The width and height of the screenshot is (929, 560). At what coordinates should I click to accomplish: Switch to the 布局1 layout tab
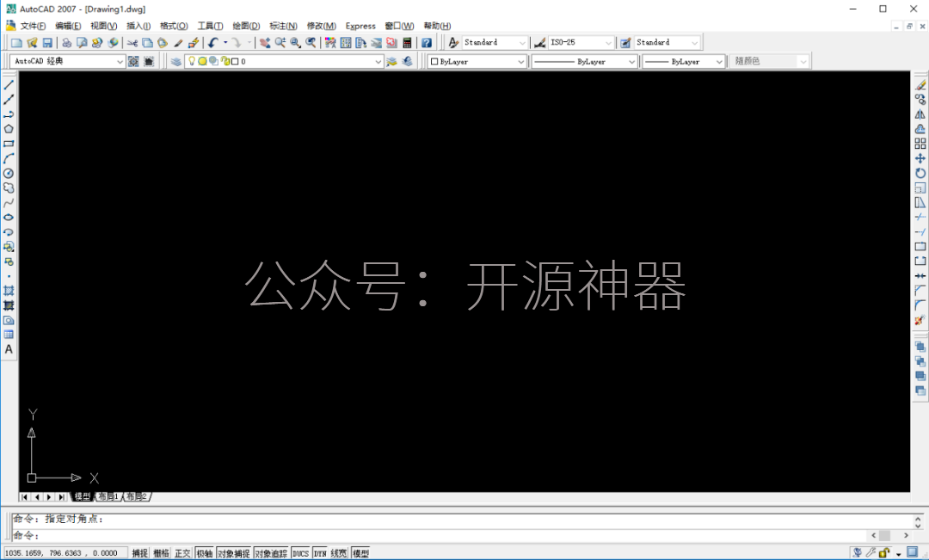coord(108,496)
